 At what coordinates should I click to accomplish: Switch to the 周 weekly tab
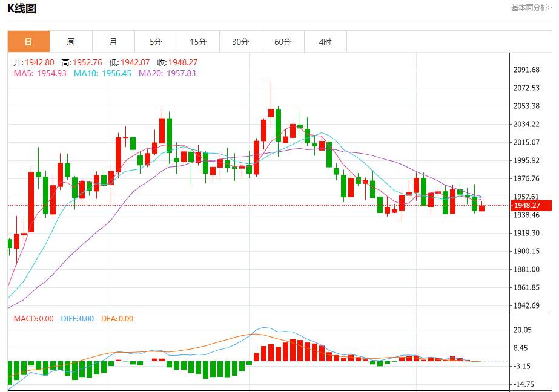(71, 42)
